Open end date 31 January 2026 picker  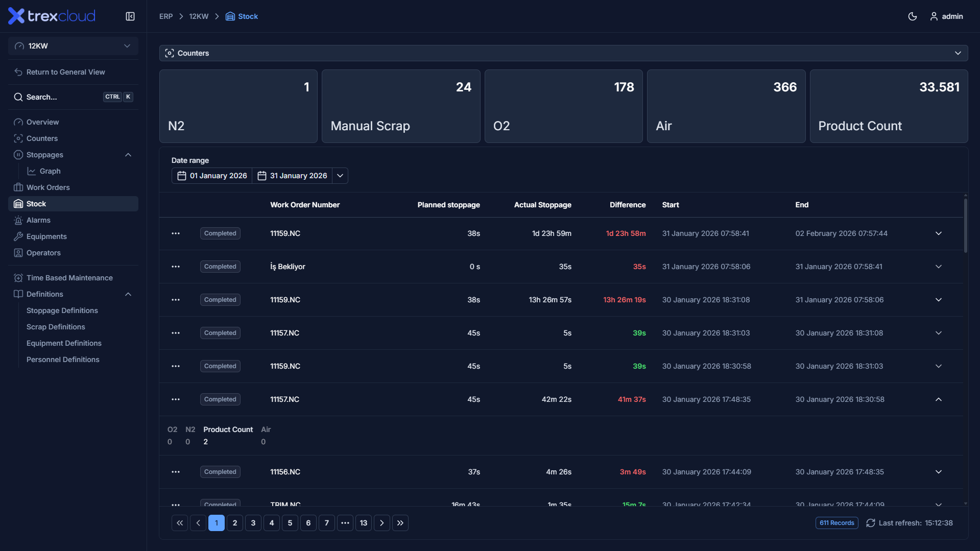click(292, 176)
